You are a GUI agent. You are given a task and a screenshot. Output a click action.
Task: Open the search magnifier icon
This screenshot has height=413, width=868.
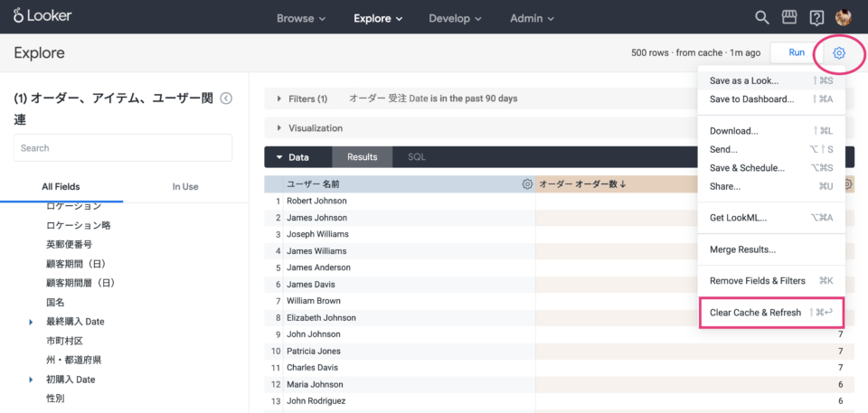click(762, 18)
